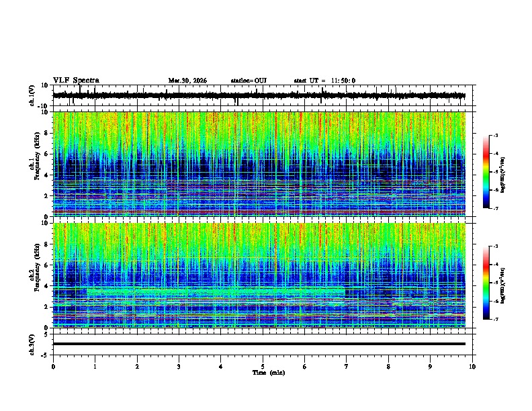Click time axis tick label "2"
This screenshot has height=411, width=532.
137,367
